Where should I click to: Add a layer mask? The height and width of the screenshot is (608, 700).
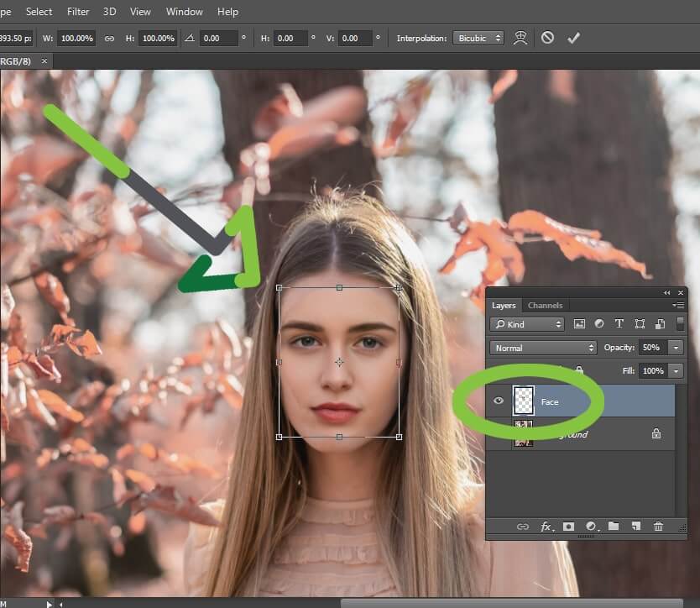[x=568, y=527]
